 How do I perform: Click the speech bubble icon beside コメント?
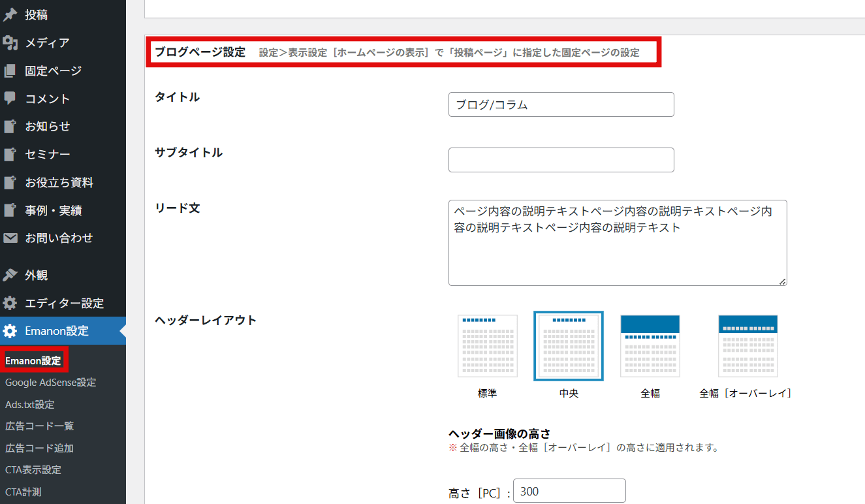pyautogui.click(x=10, y=99)
